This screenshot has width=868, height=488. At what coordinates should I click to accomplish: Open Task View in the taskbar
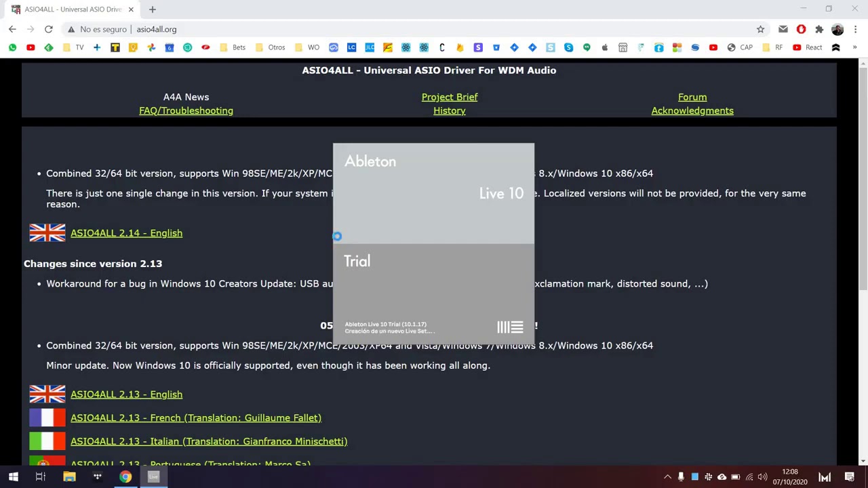[41, 477]
